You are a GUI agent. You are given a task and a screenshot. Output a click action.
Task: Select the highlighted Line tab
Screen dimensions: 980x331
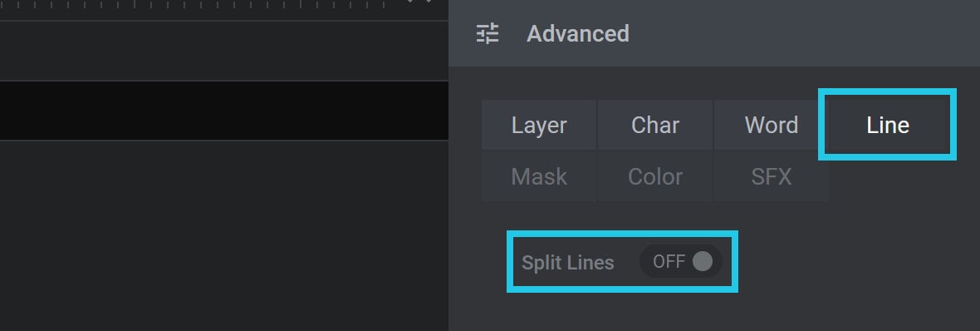point(888,125)
